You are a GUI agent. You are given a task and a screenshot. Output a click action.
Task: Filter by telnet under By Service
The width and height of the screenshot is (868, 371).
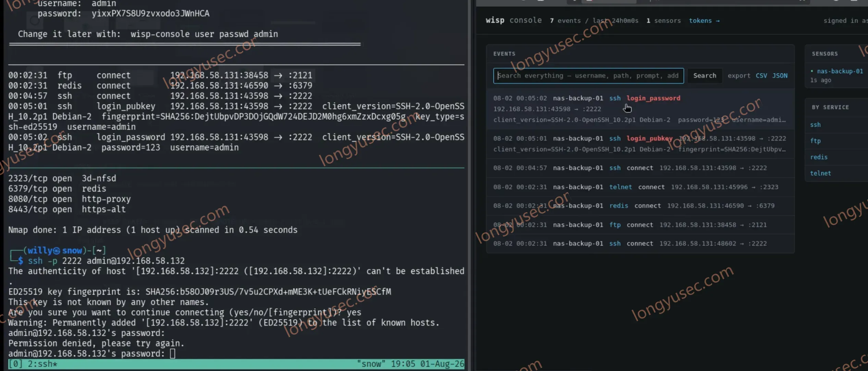click(x=820, y=173)
